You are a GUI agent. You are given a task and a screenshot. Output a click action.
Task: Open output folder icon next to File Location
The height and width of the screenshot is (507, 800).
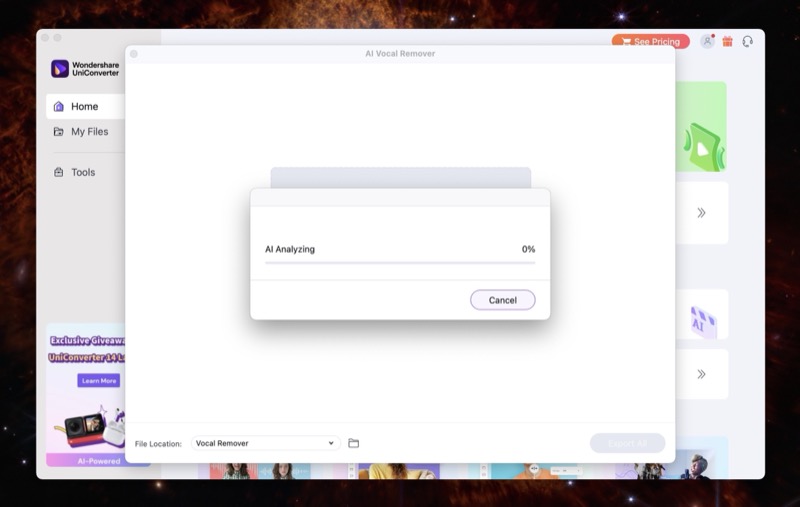[x=354, y=443]
